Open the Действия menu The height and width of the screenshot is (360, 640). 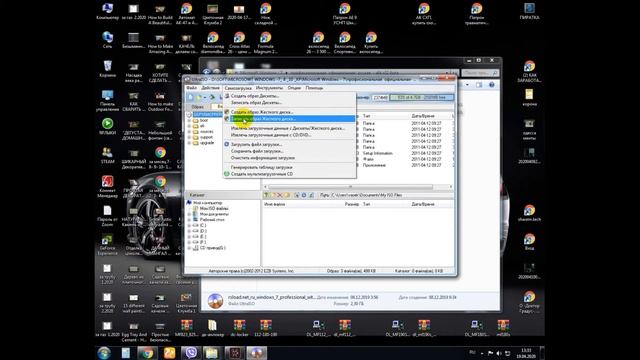(x=211, y=88)
